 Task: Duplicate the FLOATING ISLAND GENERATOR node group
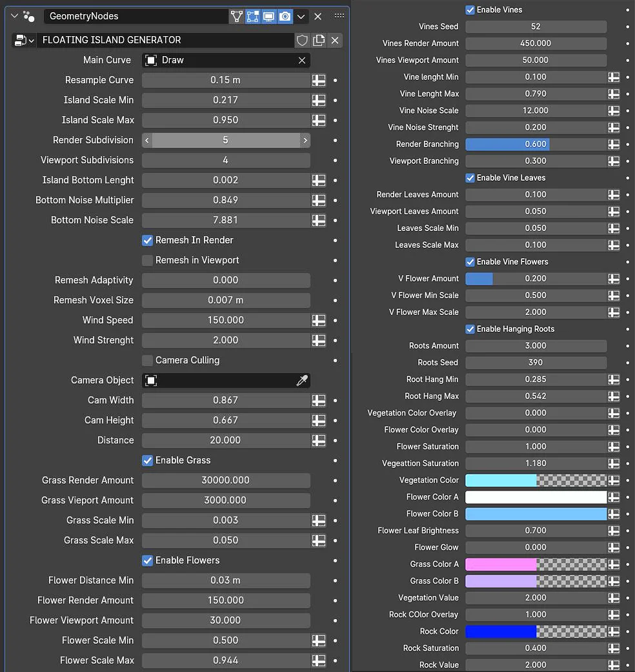click(319, 40)
